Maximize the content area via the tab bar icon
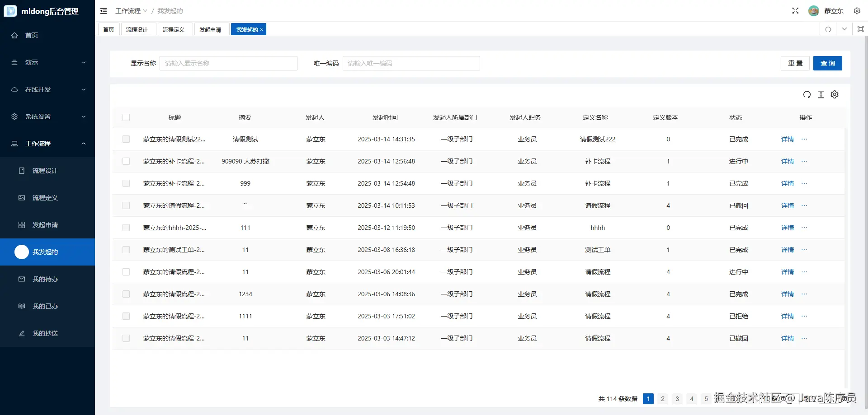868x415 pixels. (x=861, y=29)
